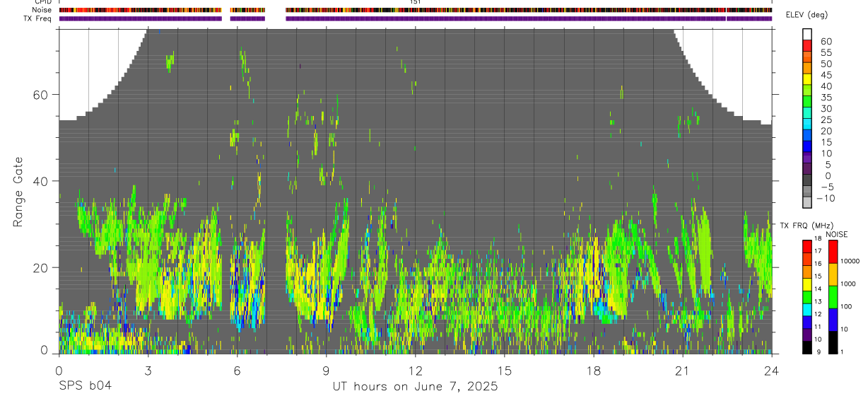Click the '1000' label on the NOISE legend

pyautogui.click(x=848, y=284)
